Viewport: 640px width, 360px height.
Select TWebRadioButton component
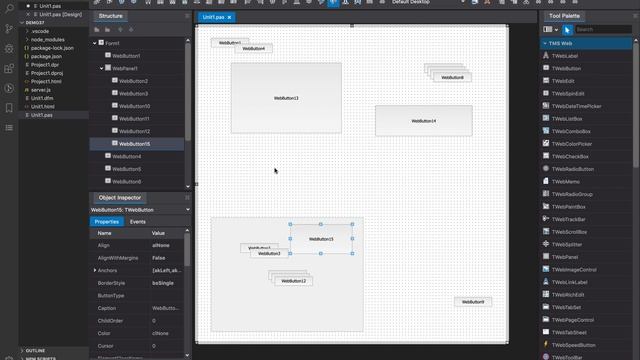pyautogui.click(x=573, y=169)
